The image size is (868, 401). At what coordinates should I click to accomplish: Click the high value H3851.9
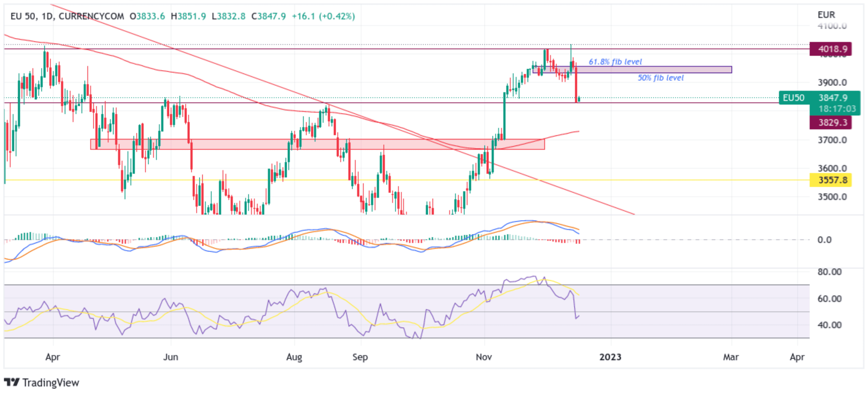pos(188,16)
